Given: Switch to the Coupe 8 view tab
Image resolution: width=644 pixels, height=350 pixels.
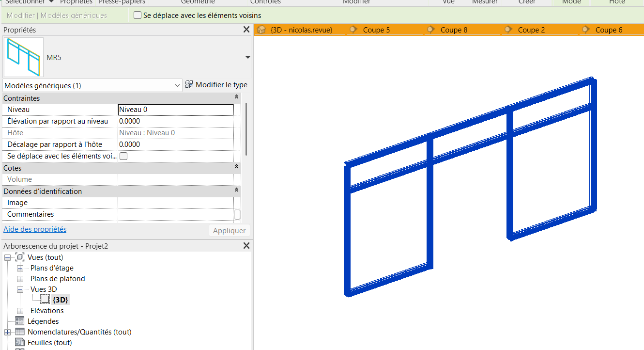Looking at the screenshot, I should (x=454, y=30).
